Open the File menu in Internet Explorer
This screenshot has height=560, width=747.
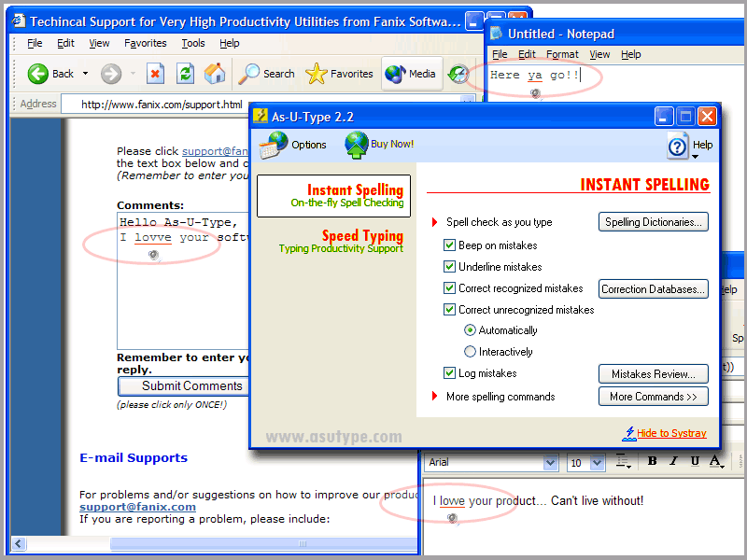coord(35,43)
